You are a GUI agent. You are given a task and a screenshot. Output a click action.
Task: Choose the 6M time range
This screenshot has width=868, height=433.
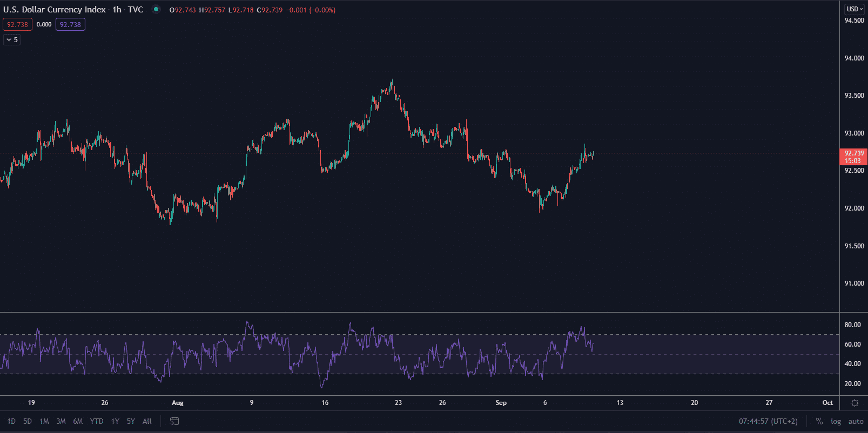click(78, 421)
